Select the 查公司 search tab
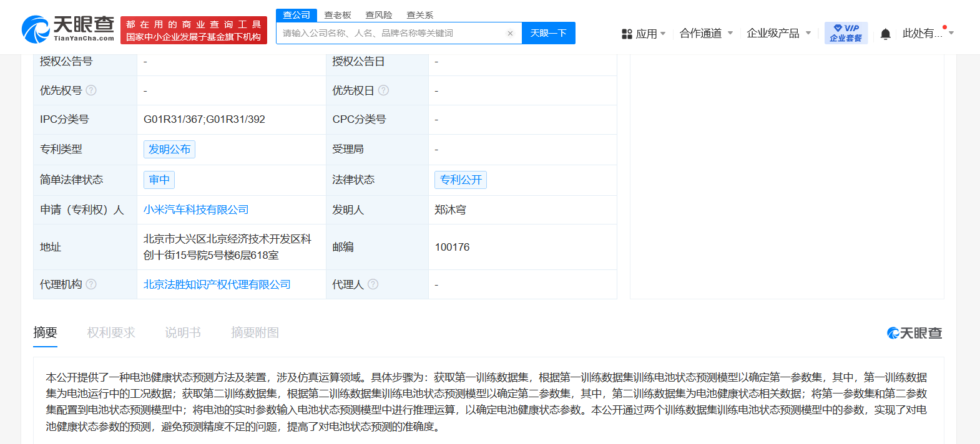980x444 pixels. coord(296,15)
